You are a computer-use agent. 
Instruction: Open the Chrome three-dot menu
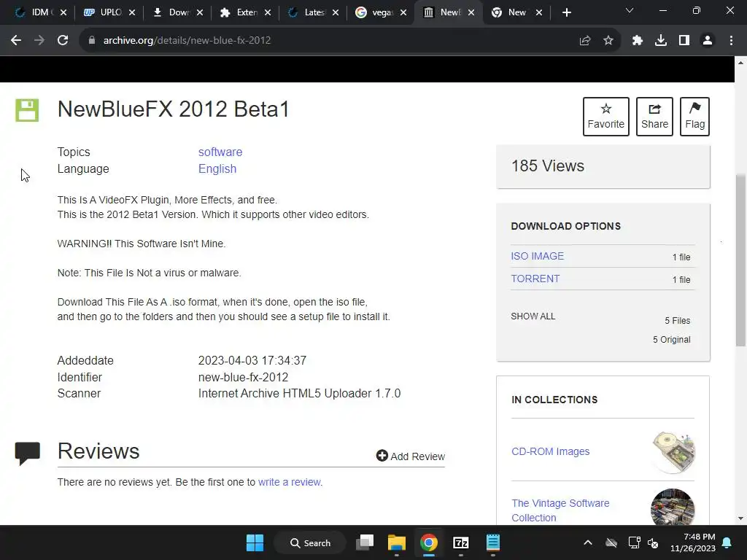point(731,41)
